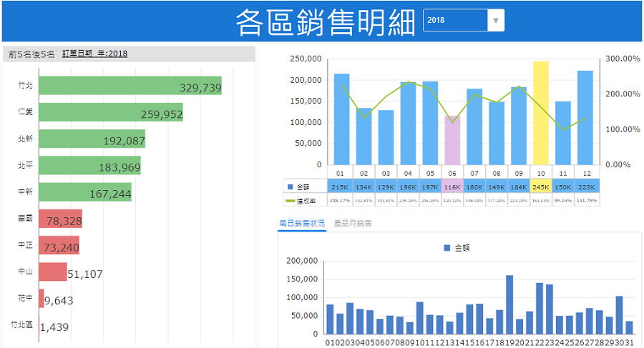Screen dimensions: 644x348
Task: Click the blue 金額 legend swatch in table
Action: click(291, 187)
